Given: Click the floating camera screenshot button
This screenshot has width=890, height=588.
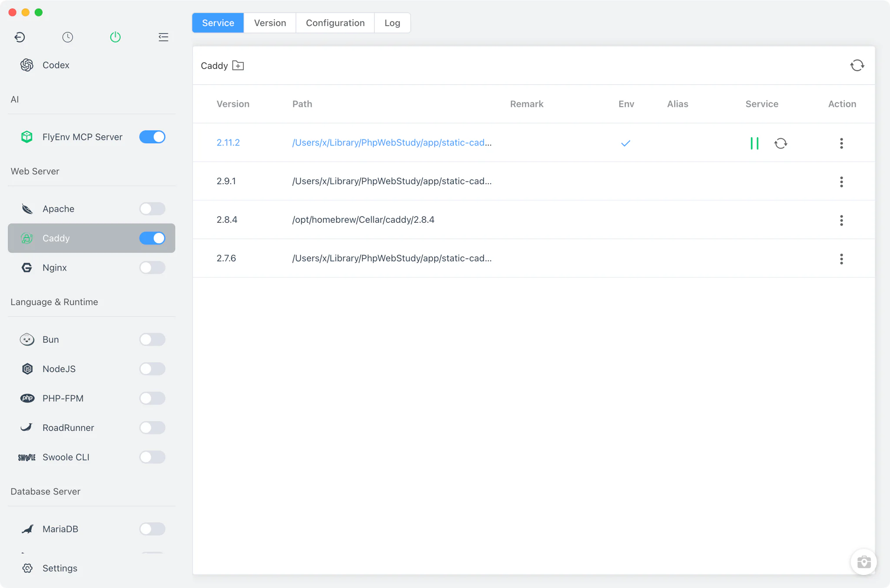Looking at the screenshot, I should coord(863,562).
